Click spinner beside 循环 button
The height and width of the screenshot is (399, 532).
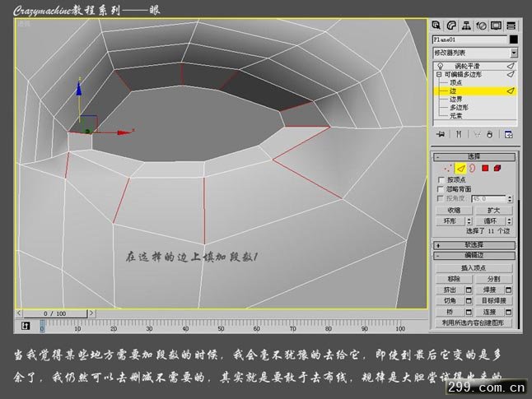coord(509,221)
